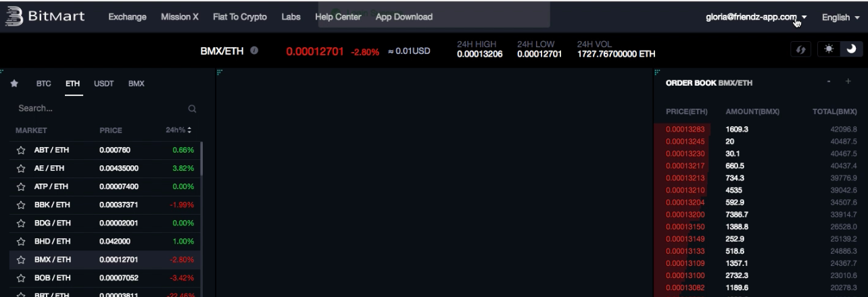Favorite the BOB / ETH pair star
The height and width of the screenshot is (297, 868).
[x=20, y=277]
